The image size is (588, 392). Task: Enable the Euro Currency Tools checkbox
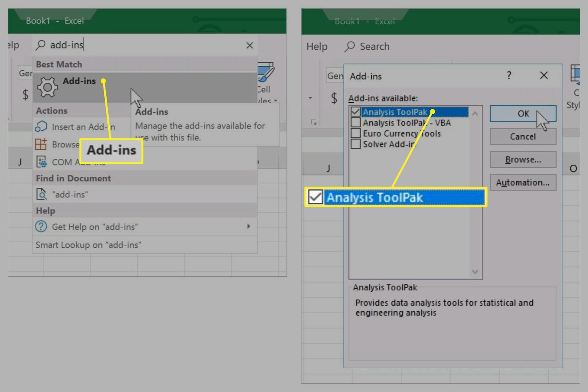click(x=356, y=133)
